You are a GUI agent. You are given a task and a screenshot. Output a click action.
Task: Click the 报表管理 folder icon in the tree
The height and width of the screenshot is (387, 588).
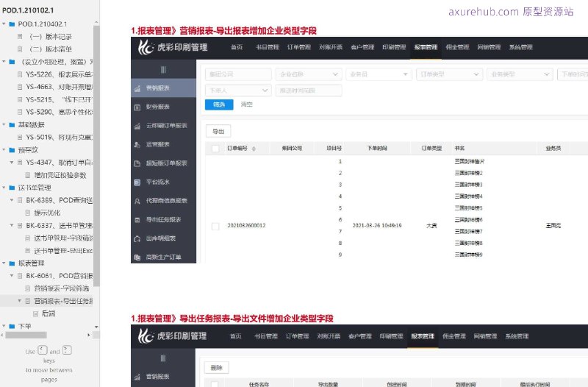pyautogui.click(x=12, y=263)
